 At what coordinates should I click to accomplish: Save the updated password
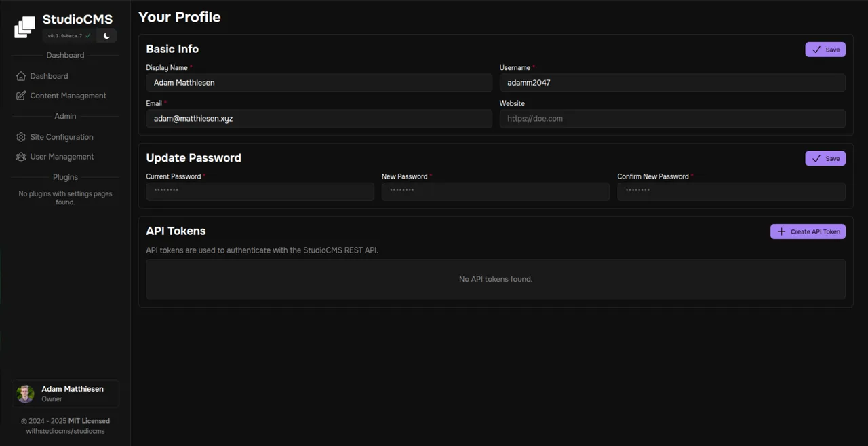tap(825, 158)
